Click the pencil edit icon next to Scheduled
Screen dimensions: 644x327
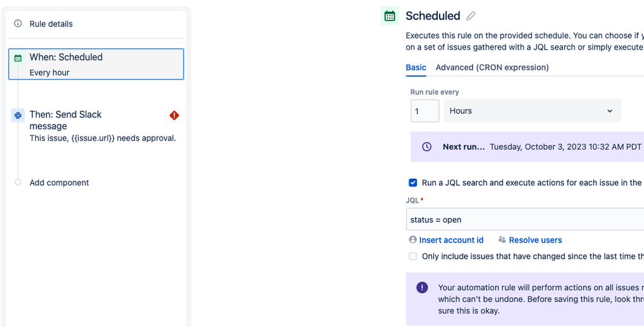coord(471,16)
